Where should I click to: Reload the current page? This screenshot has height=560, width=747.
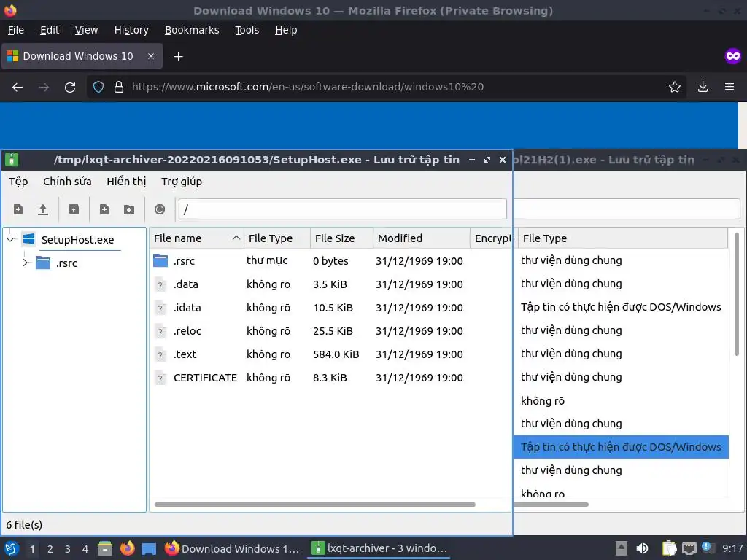coord(70,87)
